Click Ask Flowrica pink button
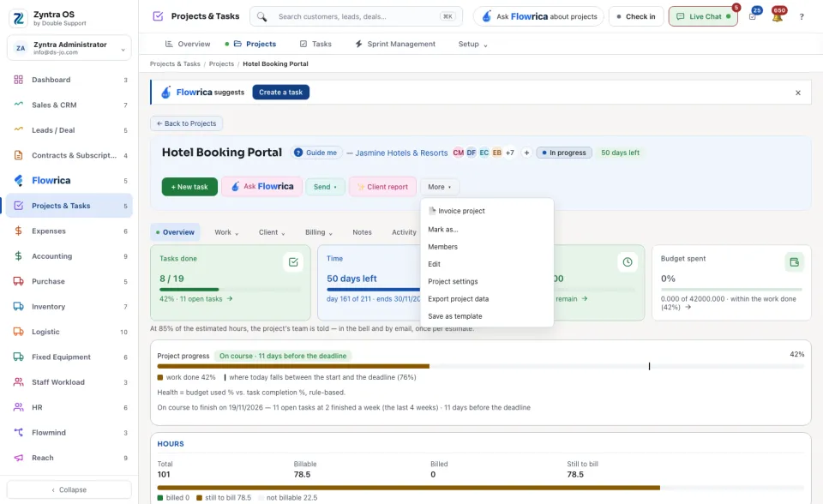This screenshot has width=823, height=504. [x=262, y=187]
